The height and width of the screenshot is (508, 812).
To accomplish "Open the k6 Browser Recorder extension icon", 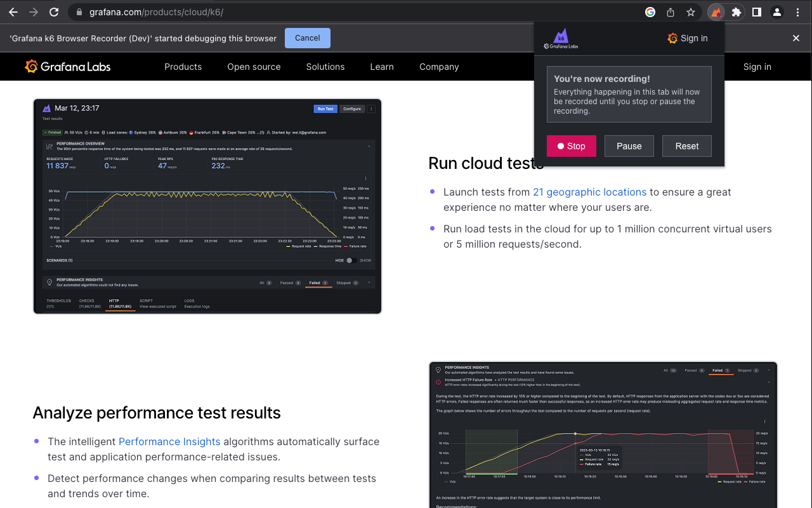I will coord(716,12).
